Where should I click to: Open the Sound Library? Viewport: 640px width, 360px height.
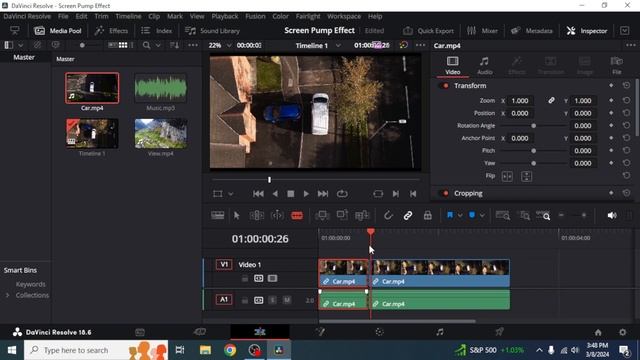tap(212, 31)
